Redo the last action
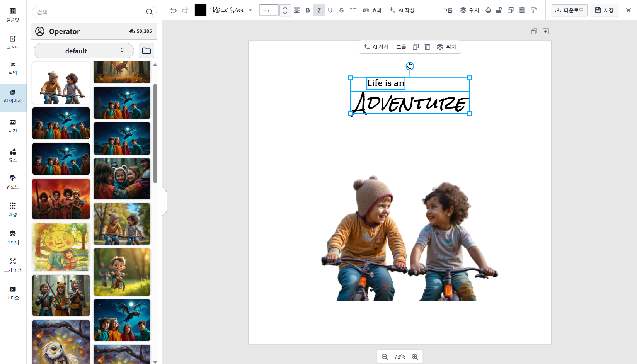 pyautogui.click(x=185, y=10)
